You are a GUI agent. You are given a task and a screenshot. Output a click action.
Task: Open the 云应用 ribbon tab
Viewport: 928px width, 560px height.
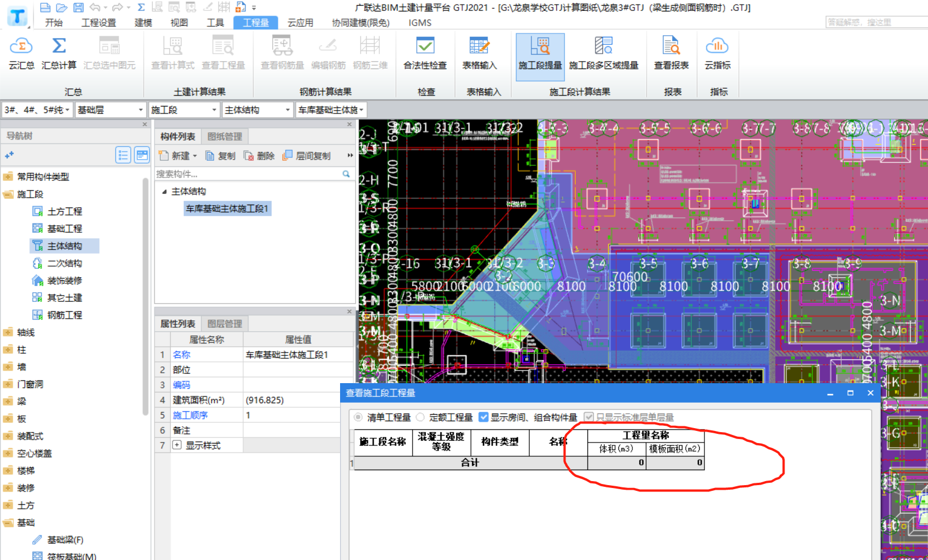click(300, 22)
